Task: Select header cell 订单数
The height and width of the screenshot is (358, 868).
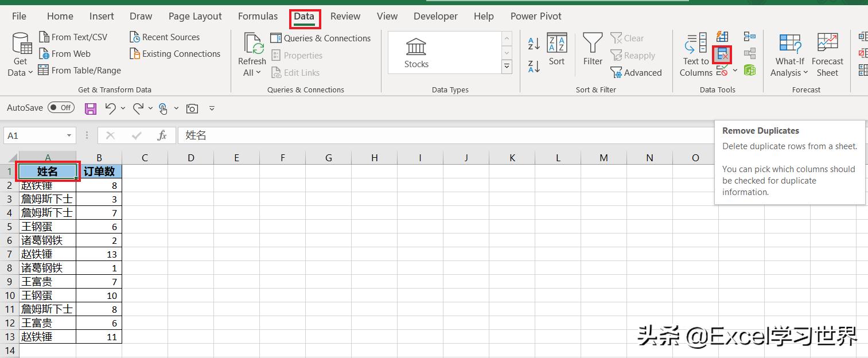Action: [99, 171]
